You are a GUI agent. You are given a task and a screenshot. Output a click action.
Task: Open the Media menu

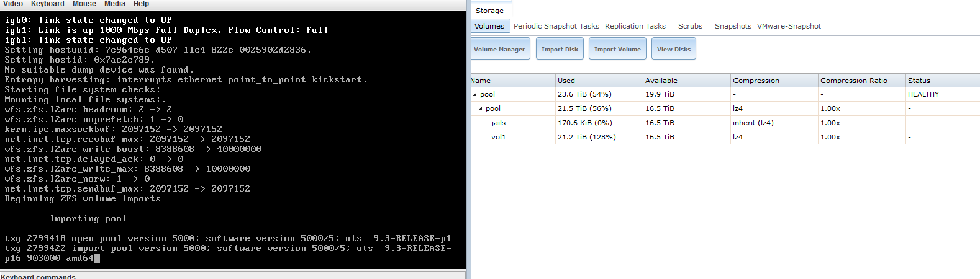click(x=115, y=4)
